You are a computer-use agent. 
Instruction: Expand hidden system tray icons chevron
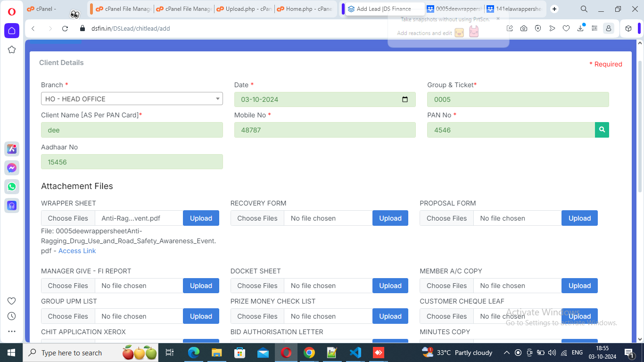coord(506,353)
